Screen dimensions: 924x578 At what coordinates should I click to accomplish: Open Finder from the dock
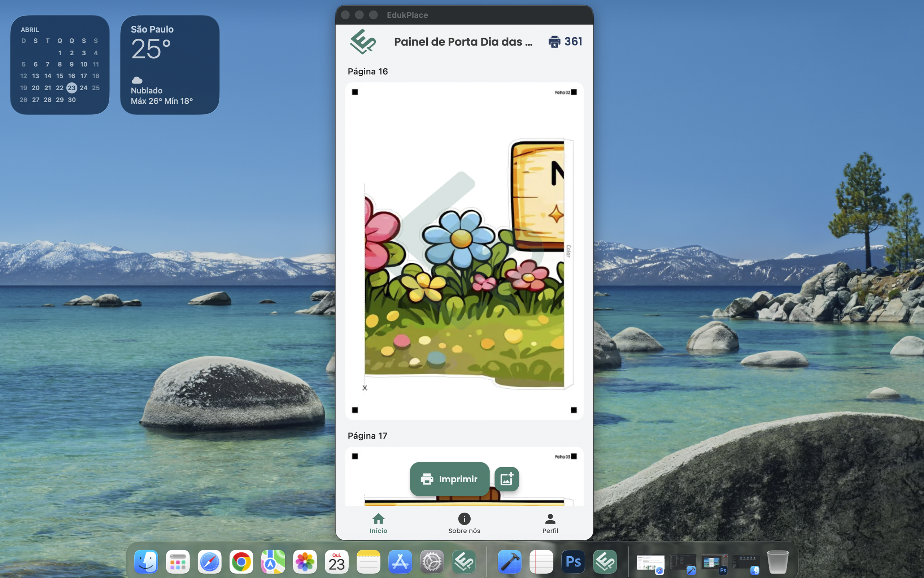tap(146, 561)
